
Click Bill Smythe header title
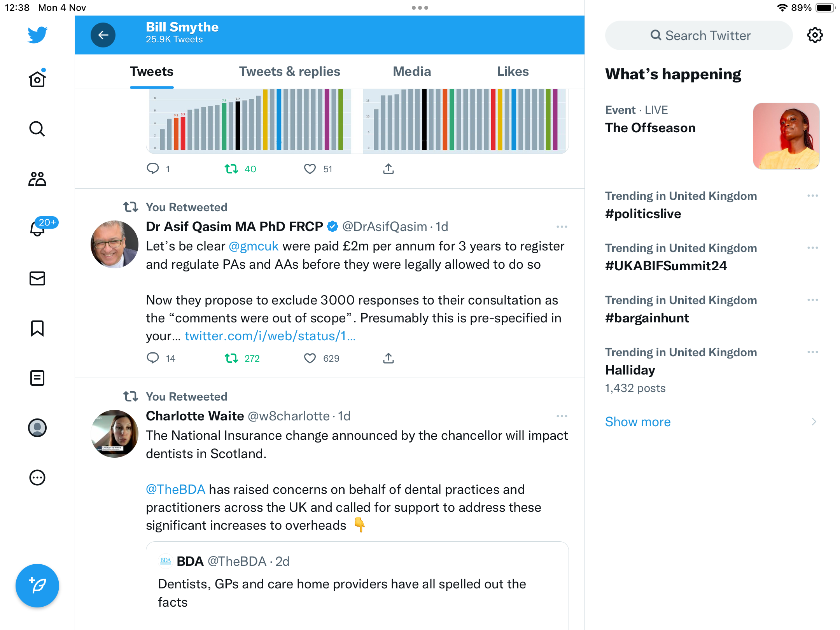(182, 27)
